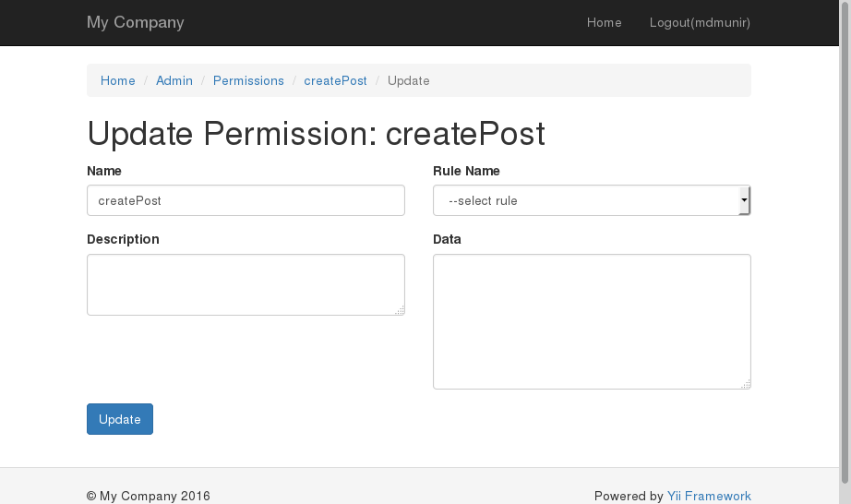851x504 pixels.
Task: Click inside the Description textarea
Action: point(246,284)
